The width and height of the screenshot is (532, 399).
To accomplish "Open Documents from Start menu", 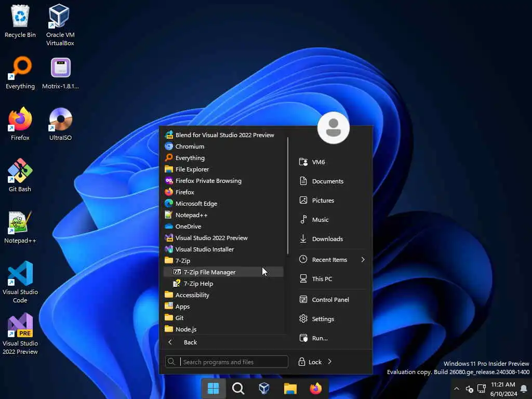I will click(332, 181).
